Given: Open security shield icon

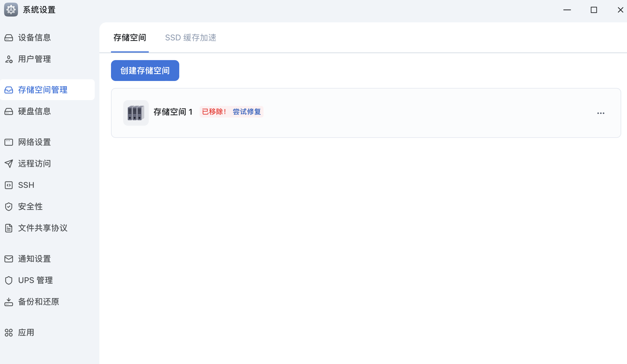Looking at the screenshot, I should click(9, 207).
